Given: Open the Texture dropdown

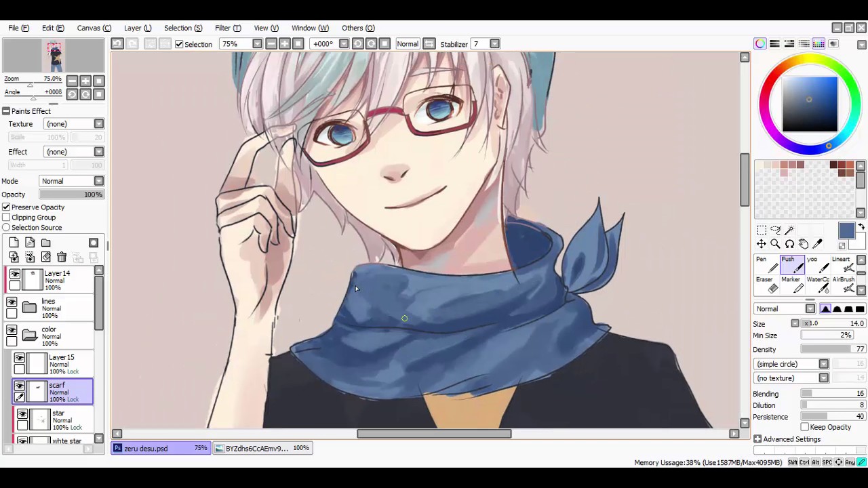Looking at the screenshot, I should point(99,124).
